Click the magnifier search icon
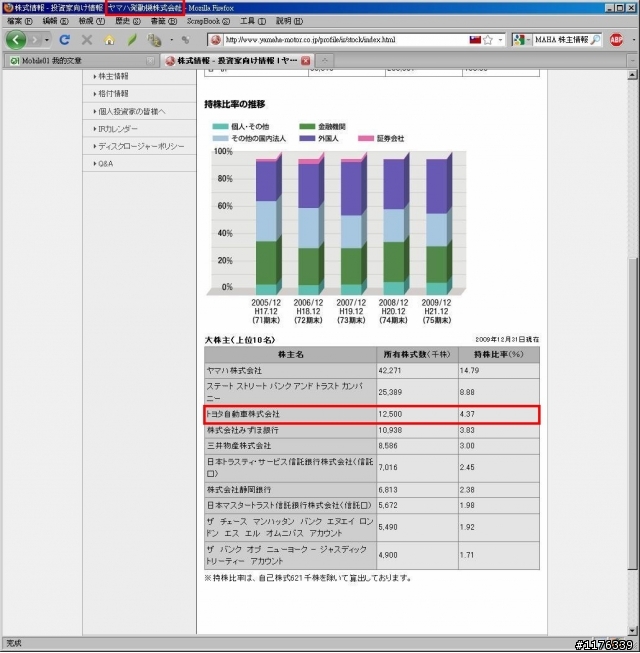The width and height of the screenshot is (640, 653). (595, 40)
